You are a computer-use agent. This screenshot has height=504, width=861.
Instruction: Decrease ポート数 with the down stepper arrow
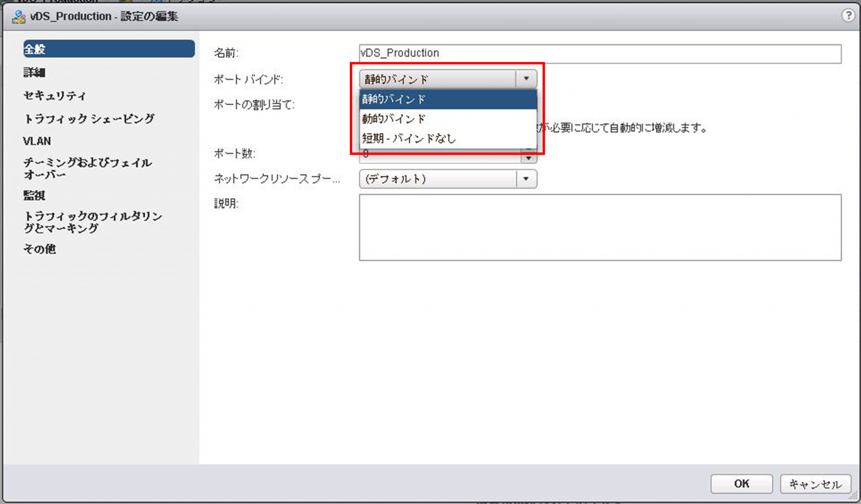529,158
